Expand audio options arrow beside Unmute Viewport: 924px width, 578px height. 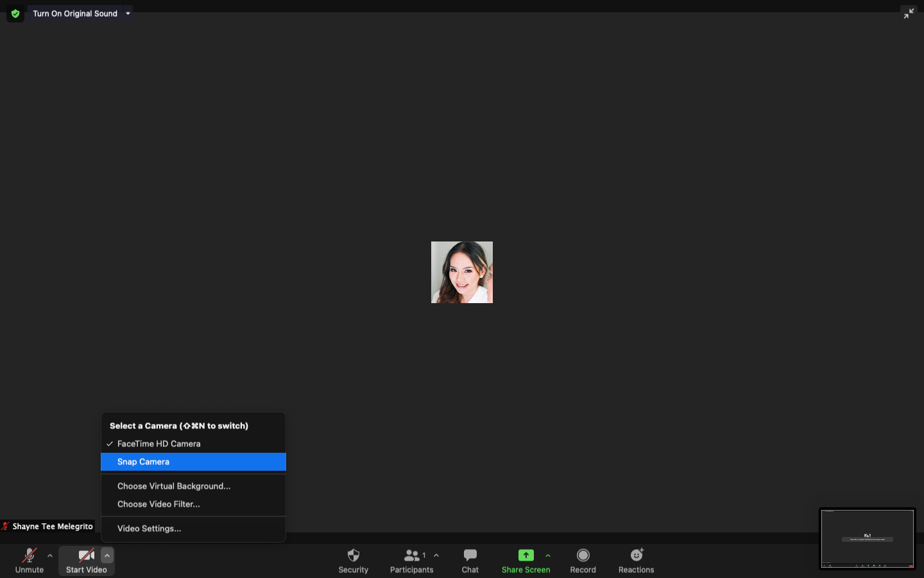50,556
